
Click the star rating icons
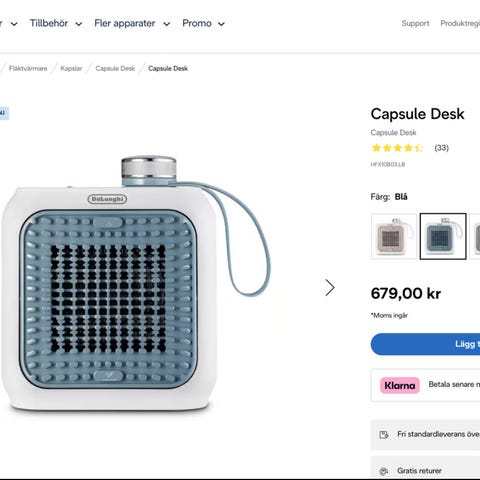(x=397, y=148)
